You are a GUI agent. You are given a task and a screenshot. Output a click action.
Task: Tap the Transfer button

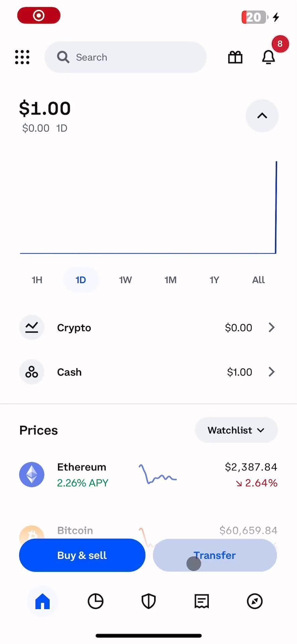tap(215, 555)
